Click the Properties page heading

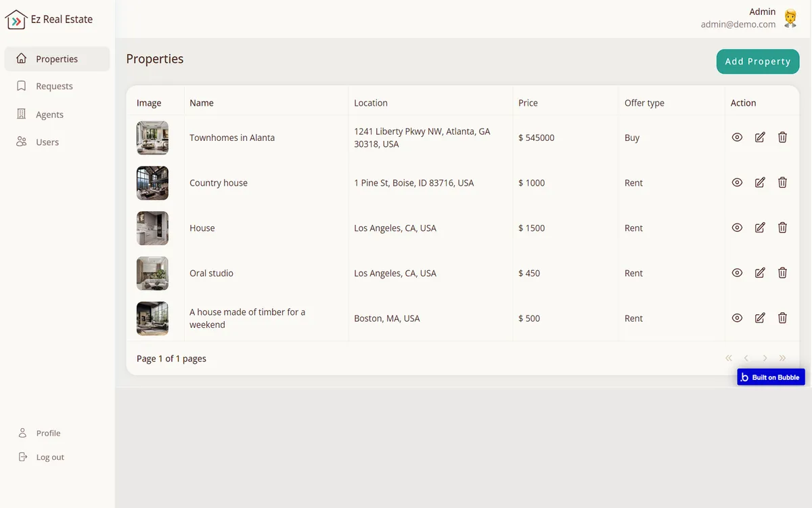click(x=155, y=59)
